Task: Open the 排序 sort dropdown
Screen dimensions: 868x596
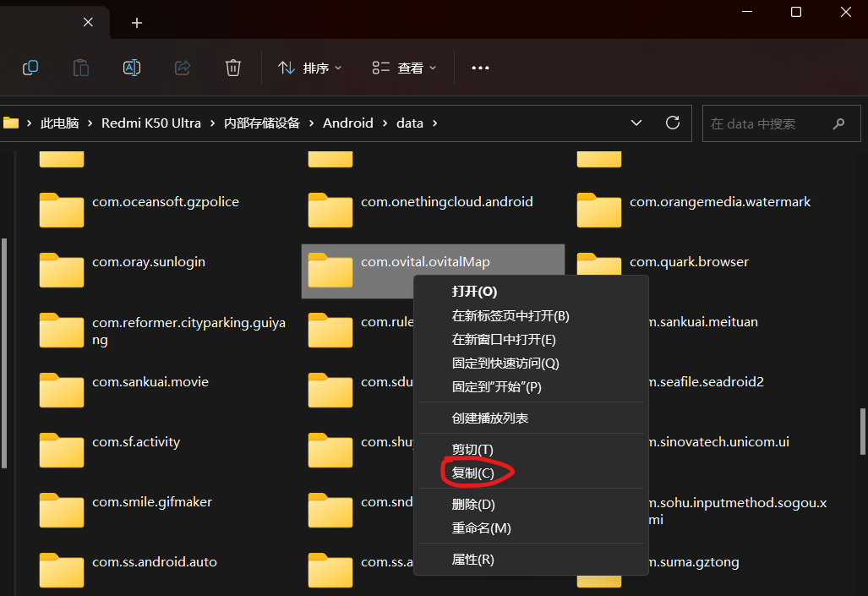Action: pyautogui.click(x=309, y=68)
